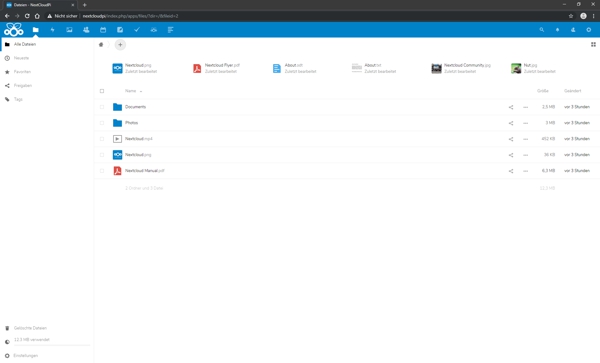Switch to grid view with the grid icon
Viewport: 600px width, 363px height.
point(593,44)
